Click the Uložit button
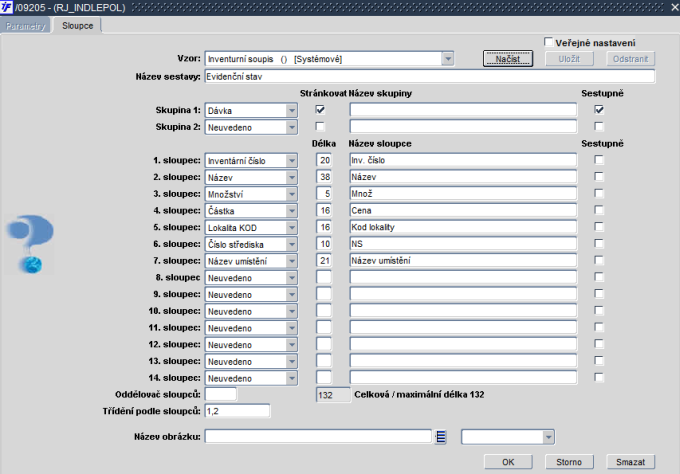The image size is (680, 474). pos(569,59)
